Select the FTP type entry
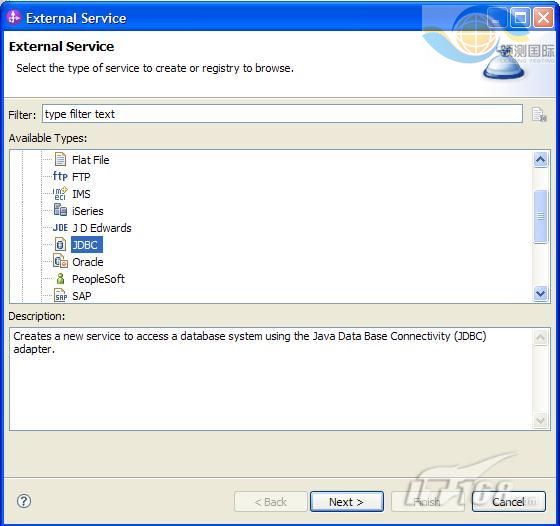The width and height of the screenshot is (560, 526). 81,177
